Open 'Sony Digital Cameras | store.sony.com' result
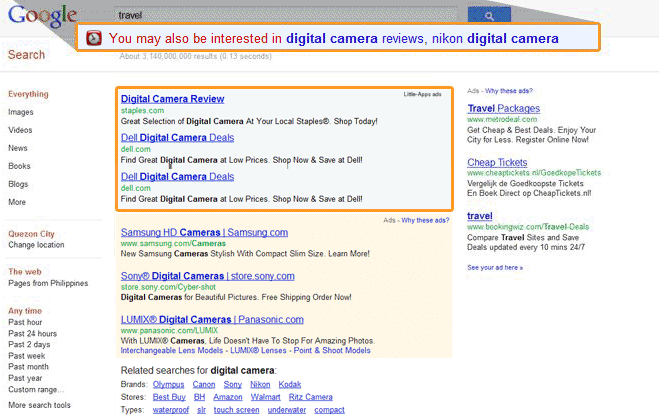Image resolution: width=659 pixels, height=416 pixels. coord(208,276)
